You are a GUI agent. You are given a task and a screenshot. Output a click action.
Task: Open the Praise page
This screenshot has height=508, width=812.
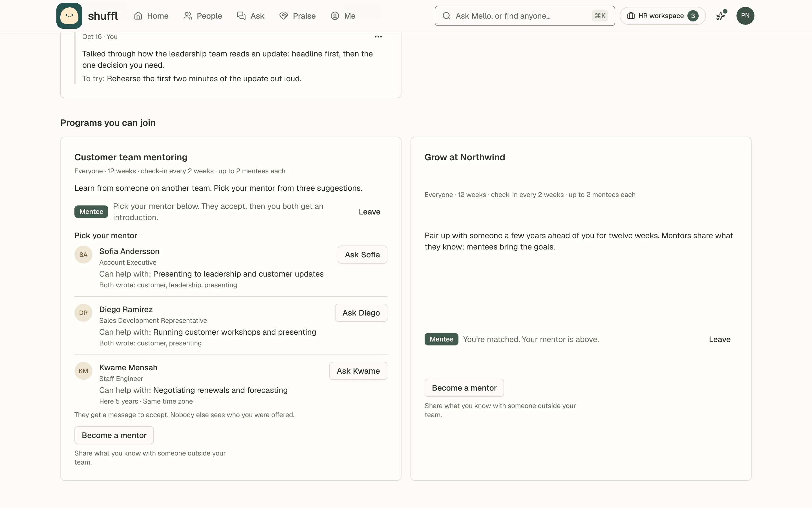297,16
